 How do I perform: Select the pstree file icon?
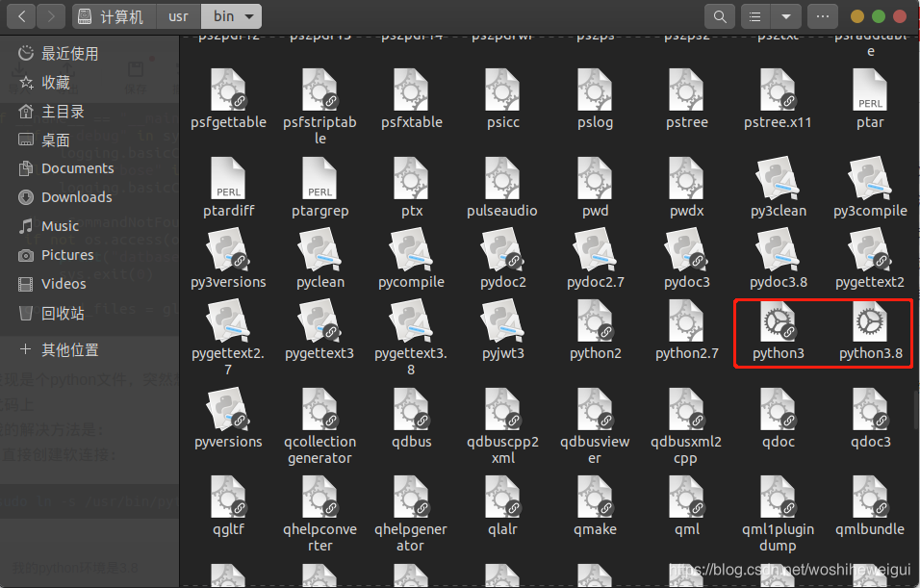coord(686,89)
